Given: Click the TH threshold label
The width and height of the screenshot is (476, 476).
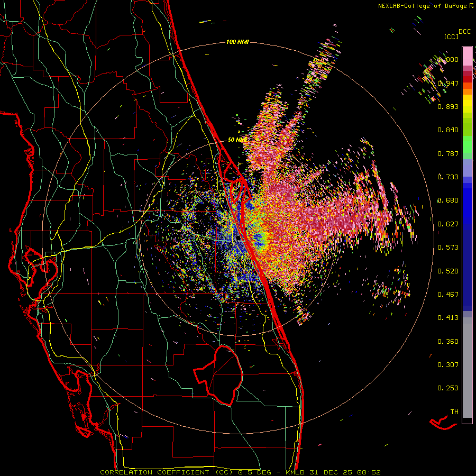Looking at the screenshot, I should click(x=454, y=411).
